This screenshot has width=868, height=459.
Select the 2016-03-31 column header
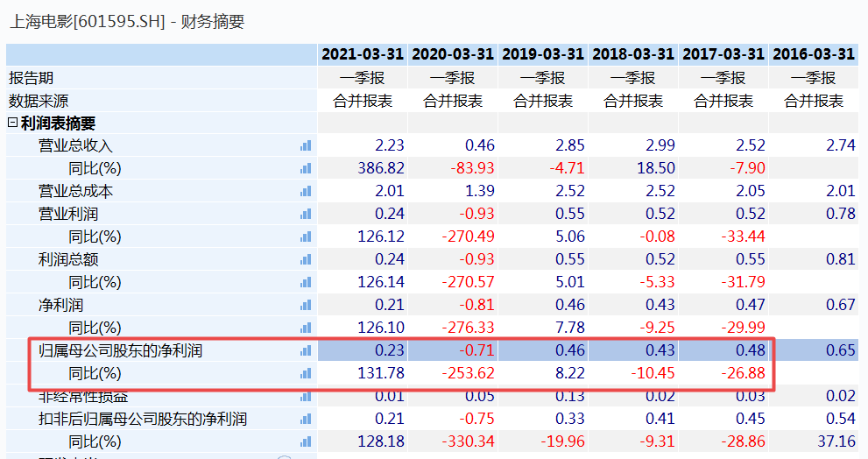coord(814,54)
